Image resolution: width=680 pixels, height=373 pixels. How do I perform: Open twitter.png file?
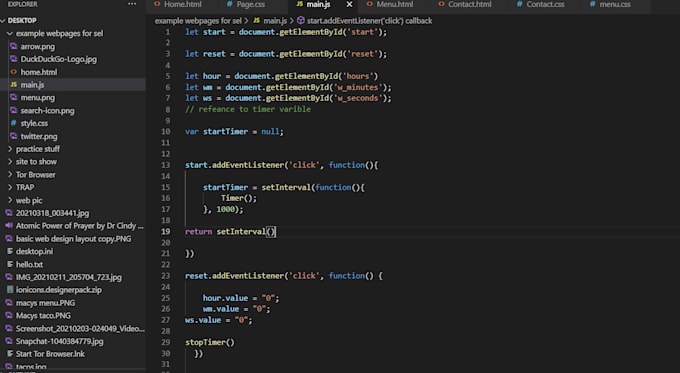click(39, 136)
